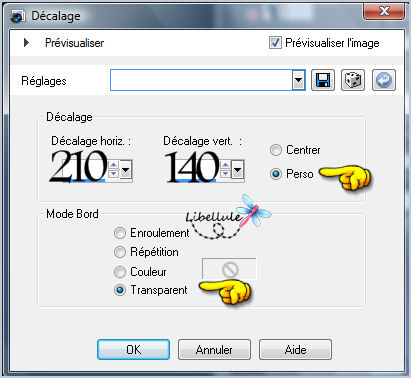411x378 pixels.
Task: Click the randomize parameters dice icon
Action: coord(353,80)
